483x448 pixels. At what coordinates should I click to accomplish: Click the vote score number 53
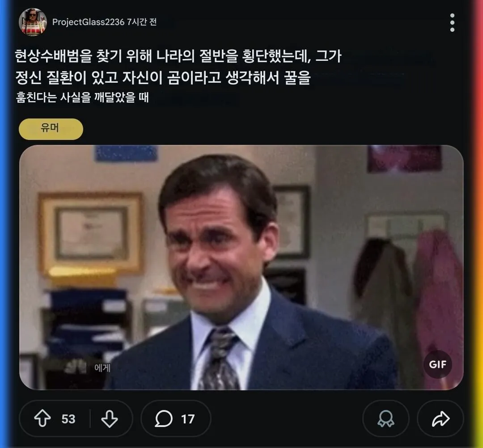(68, 419)
